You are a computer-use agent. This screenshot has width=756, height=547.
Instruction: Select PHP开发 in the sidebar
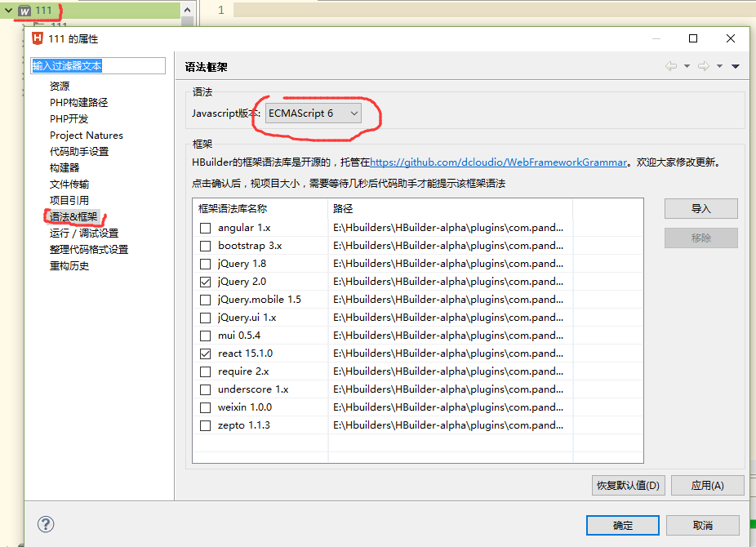(x=69, y=118)
